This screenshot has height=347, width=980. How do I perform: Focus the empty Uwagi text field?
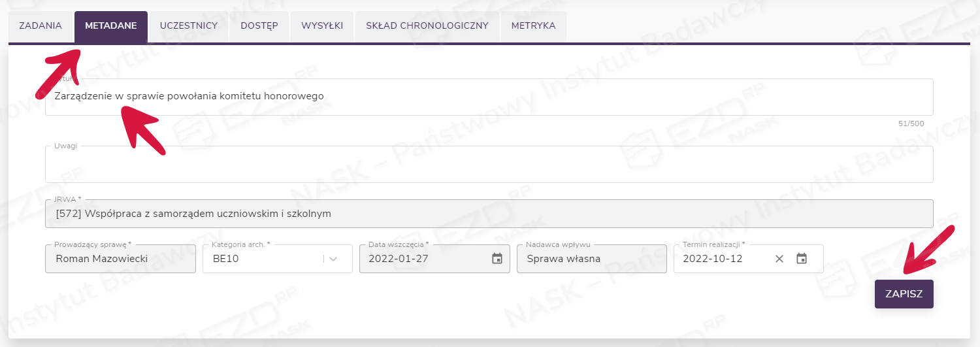tap(489, 165)
